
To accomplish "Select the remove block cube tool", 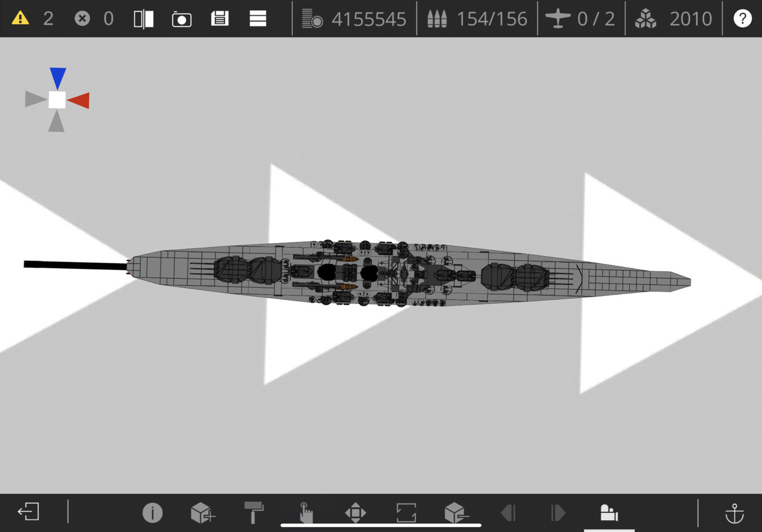I will (x=456, y=513).
